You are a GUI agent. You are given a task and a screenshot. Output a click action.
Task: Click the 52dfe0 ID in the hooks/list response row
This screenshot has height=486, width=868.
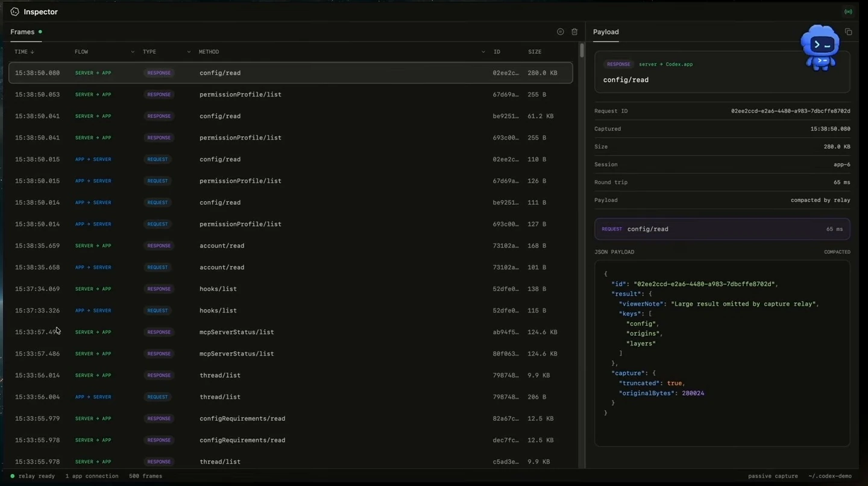coord(506,289)
